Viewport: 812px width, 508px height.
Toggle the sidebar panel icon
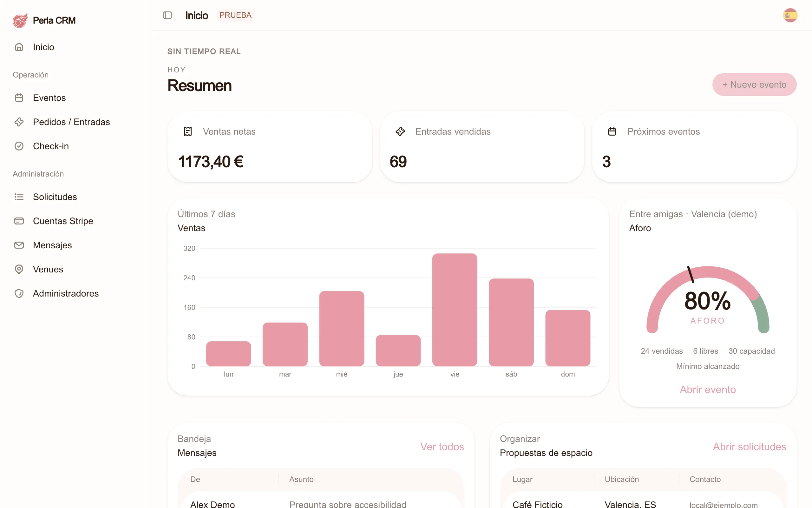(167, 16)
